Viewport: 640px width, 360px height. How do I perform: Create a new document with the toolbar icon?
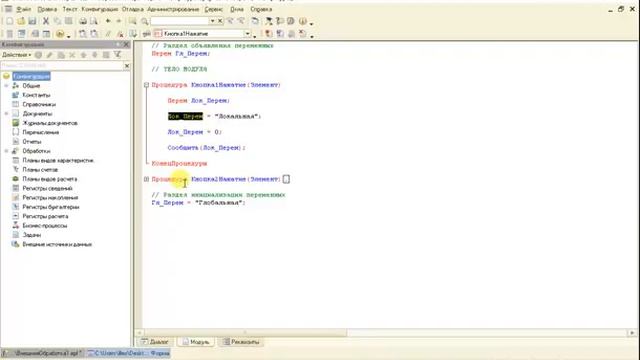point(10,21)
